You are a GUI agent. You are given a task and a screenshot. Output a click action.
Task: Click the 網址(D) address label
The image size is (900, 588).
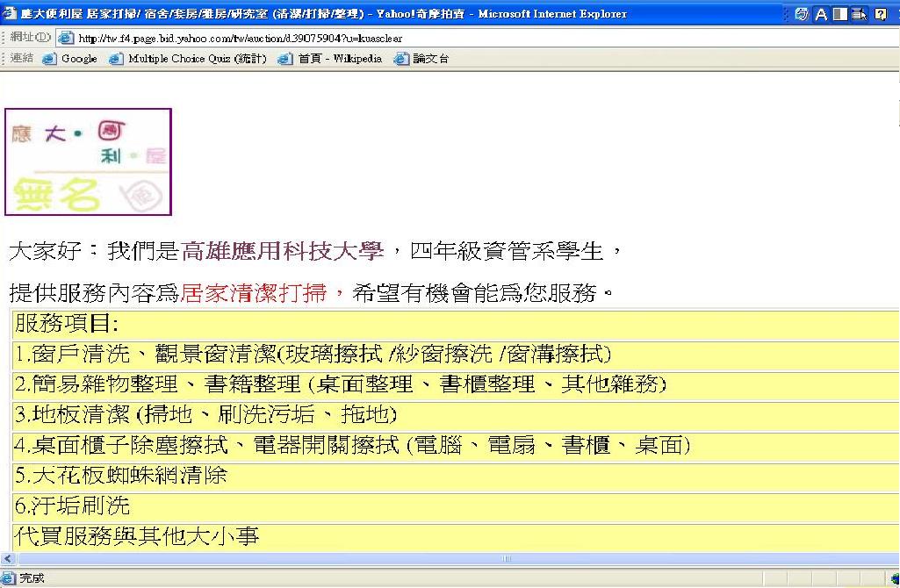pos(30,37)
